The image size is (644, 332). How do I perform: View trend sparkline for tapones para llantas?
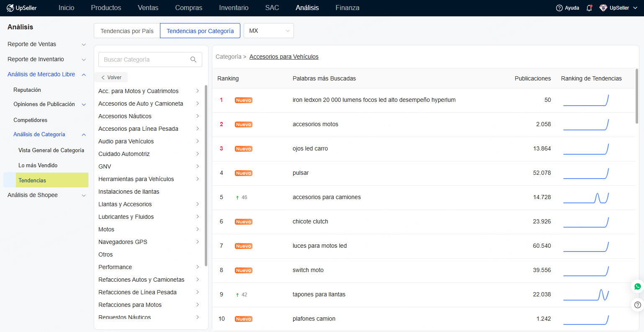click(586, 295)
